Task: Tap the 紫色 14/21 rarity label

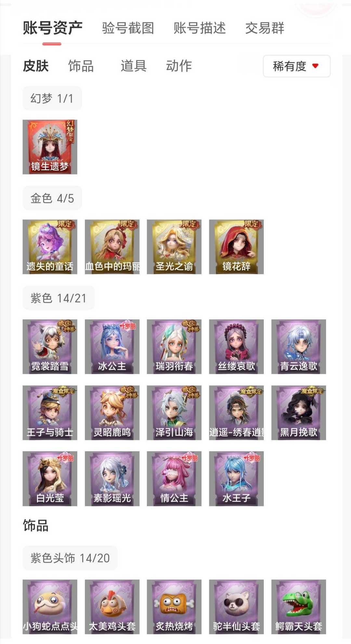Action: 58,298
